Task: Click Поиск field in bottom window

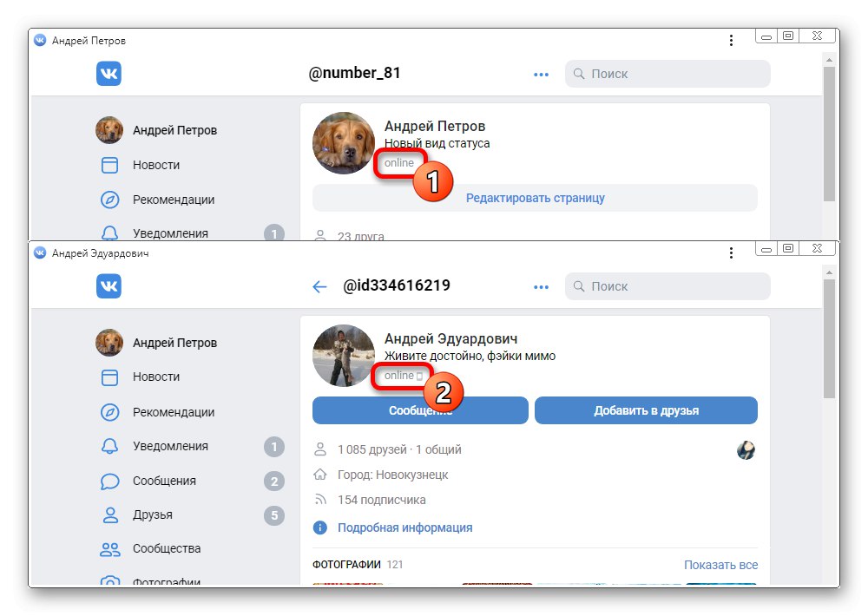Action: 667,286
